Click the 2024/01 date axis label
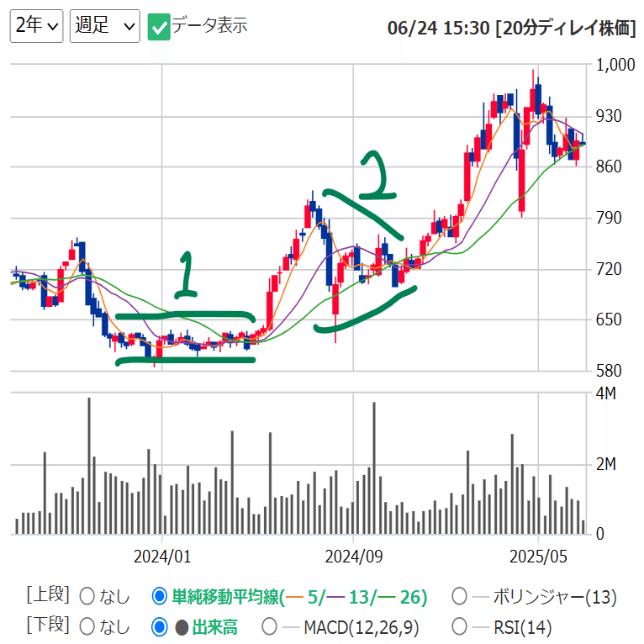The image size is (644, 644). click(x=162, y=557)
